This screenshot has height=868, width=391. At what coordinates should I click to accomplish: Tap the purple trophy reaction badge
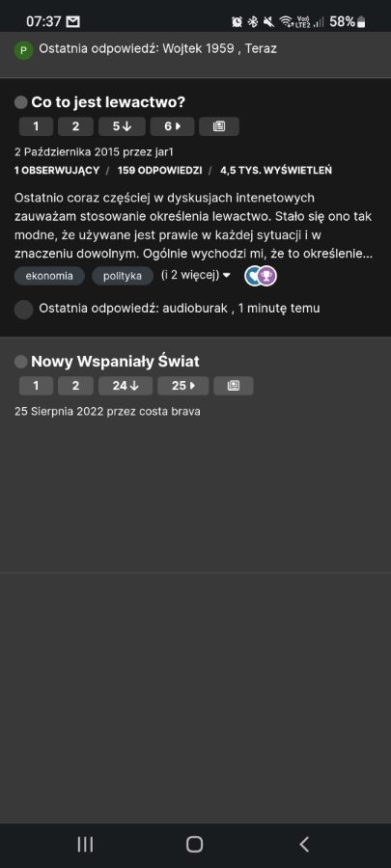click(x=267, y=276)
